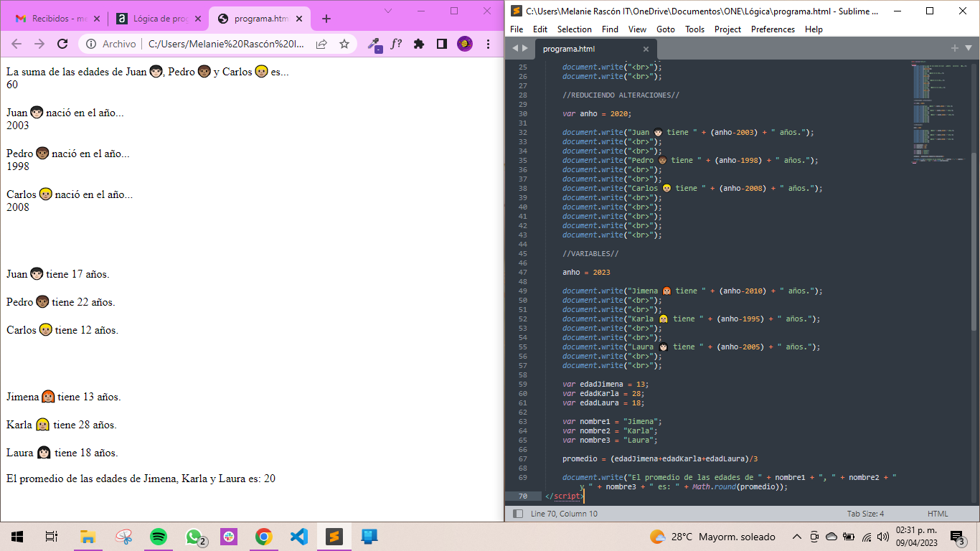Go back in Chrome browser
Image resolution: width=980 pixels, height=551 pixels.
(x=17, y=44)
